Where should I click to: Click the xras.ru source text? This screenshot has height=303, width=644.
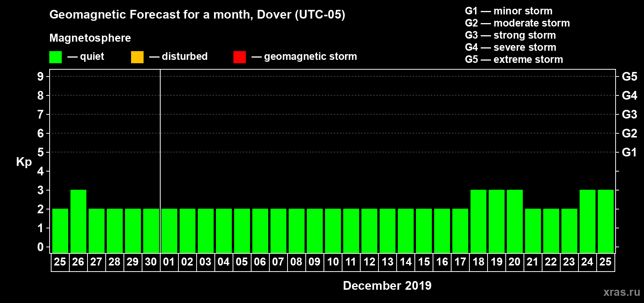pos(622,292)
